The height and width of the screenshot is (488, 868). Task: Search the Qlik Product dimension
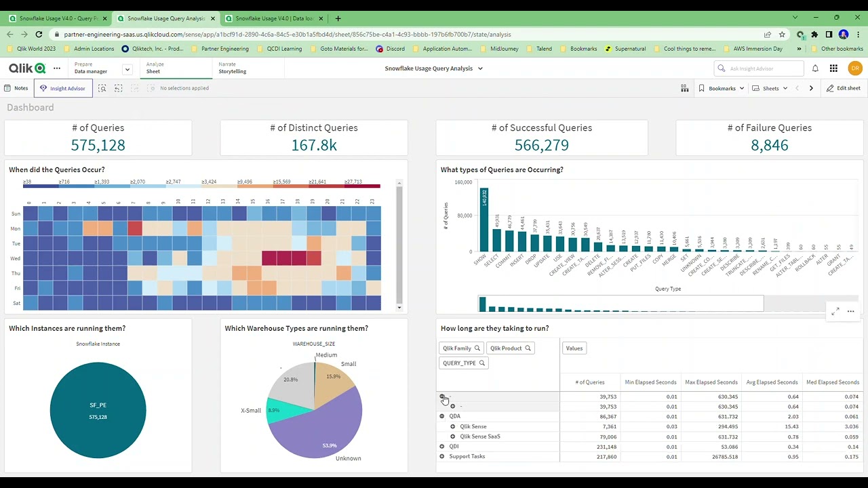(528, 348)
